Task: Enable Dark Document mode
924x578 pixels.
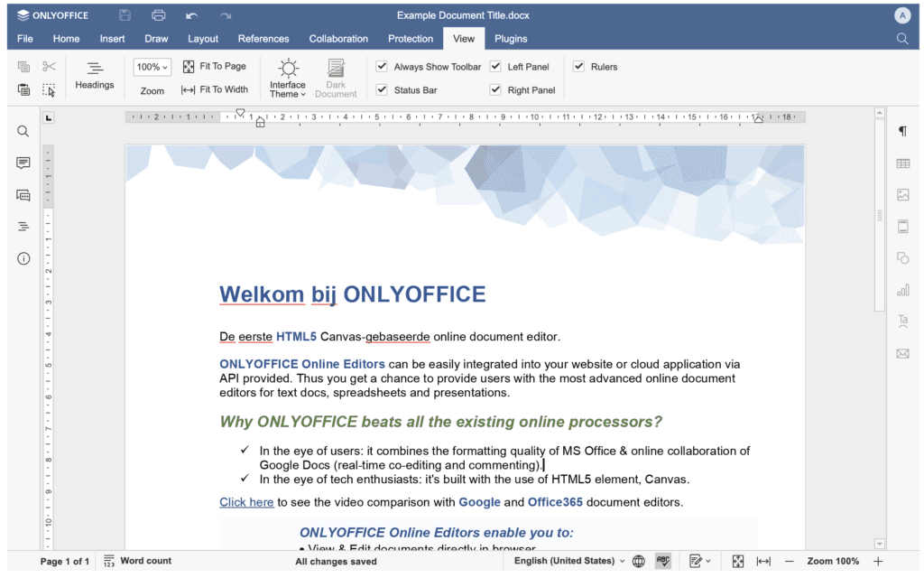Action: (336, 77)
